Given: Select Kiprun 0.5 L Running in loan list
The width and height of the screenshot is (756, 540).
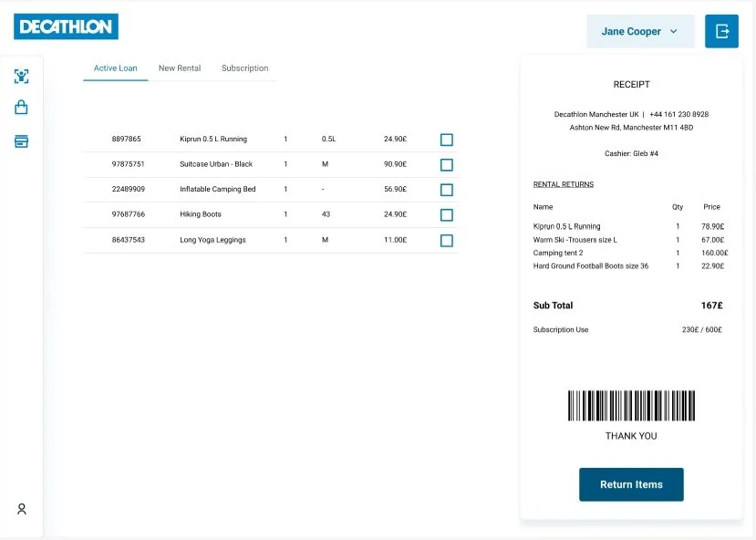Looking at the screenshot, I should coord(213,139).
